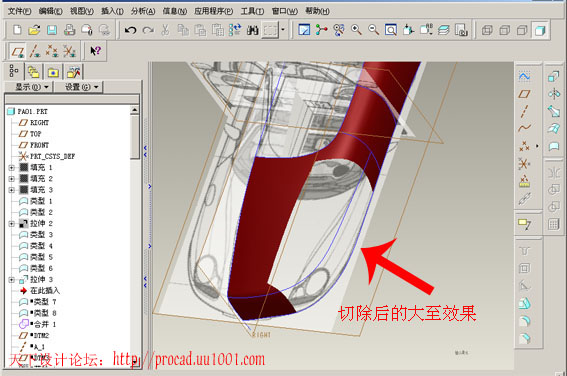Open the 插入 menu
The image size is (567, 376).
pos(112,11)
